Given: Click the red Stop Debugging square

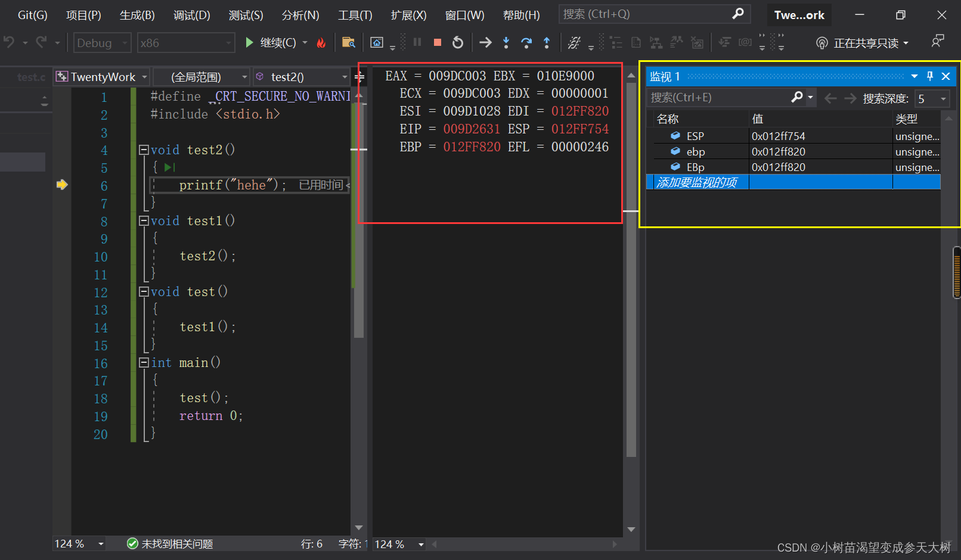Looking at the screenshot, I should [437, 42].
